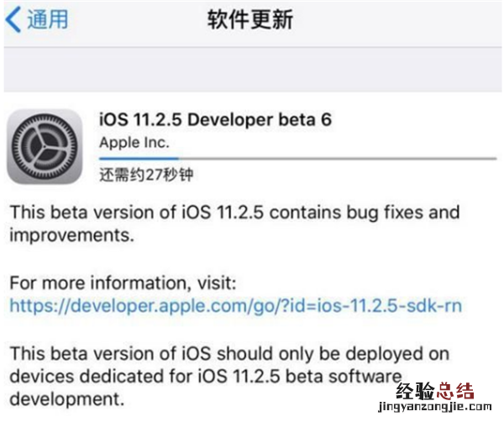Tap the Apple Inc. publisher label
Screen dimensions: 504x422
pyautogui.click(x=134, y=142)
